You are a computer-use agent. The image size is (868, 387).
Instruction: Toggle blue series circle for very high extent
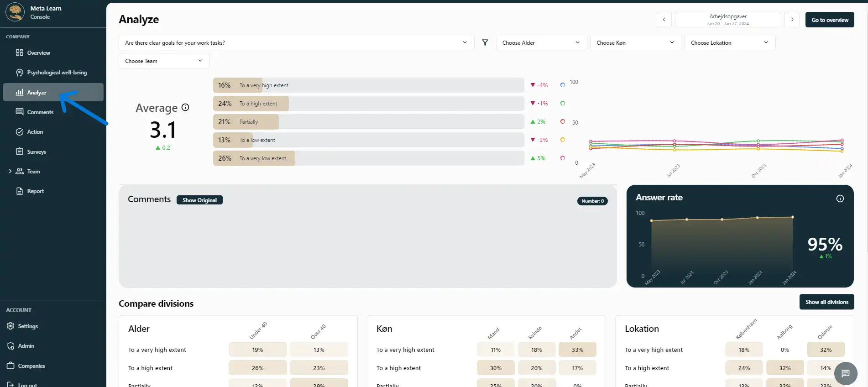pos(563,85)
